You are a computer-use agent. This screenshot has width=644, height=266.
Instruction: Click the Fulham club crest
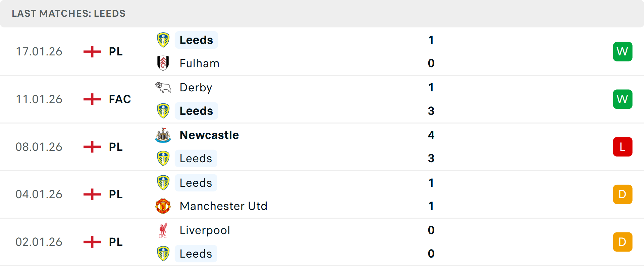click(x=163, y=63)
